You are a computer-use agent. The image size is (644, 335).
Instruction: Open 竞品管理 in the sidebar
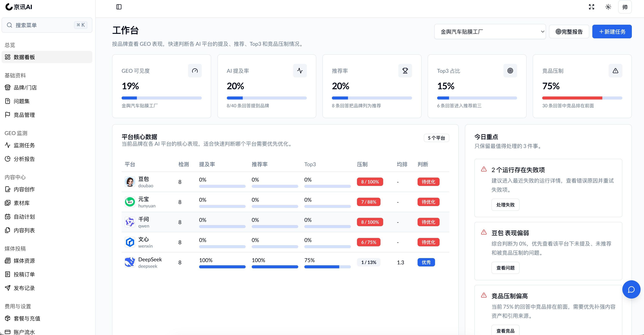[x=47, y=115]
